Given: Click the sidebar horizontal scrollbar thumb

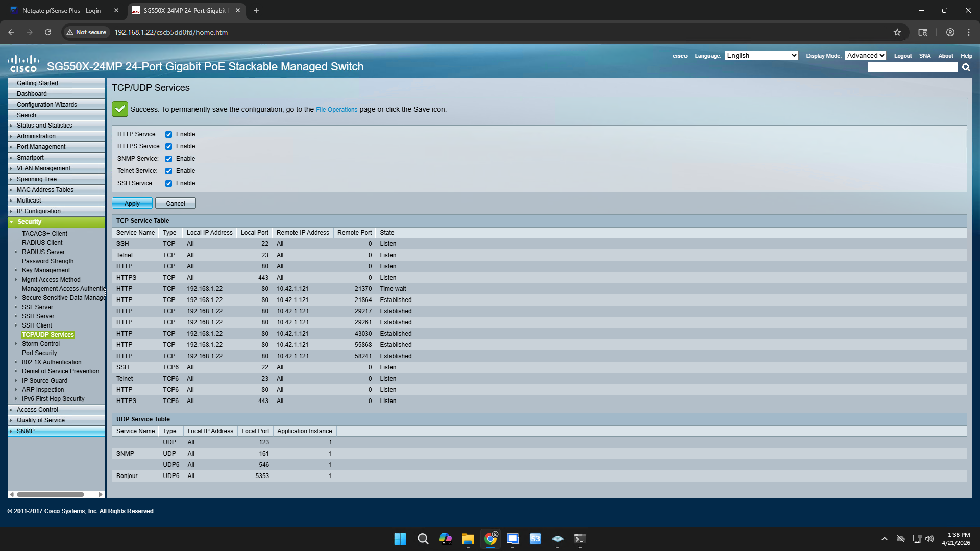Looking at the screenshot, I should click(50, 494).
